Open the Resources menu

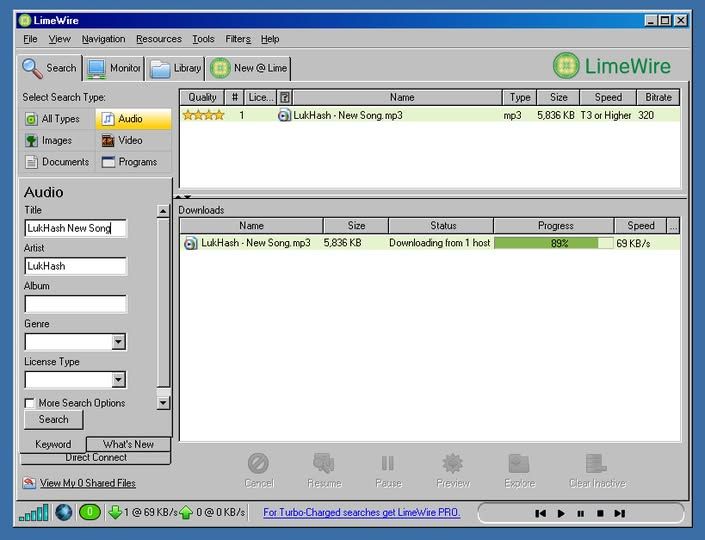159,39
